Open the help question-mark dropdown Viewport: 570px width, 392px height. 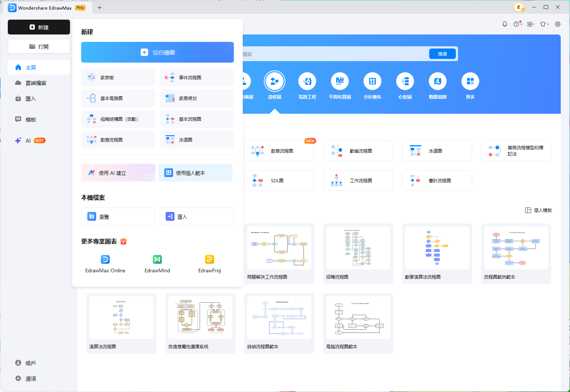[518, 24]
